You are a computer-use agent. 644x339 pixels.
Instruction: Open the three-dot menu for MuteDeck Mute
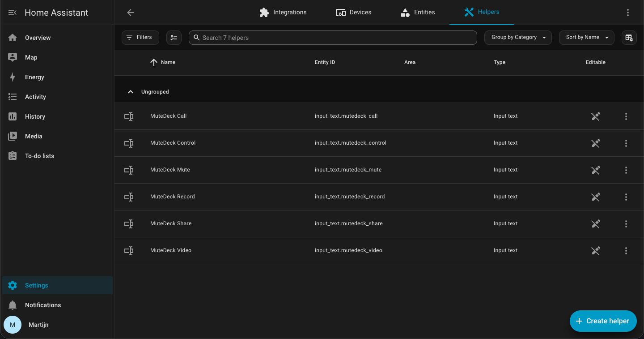tap(626, 170)
